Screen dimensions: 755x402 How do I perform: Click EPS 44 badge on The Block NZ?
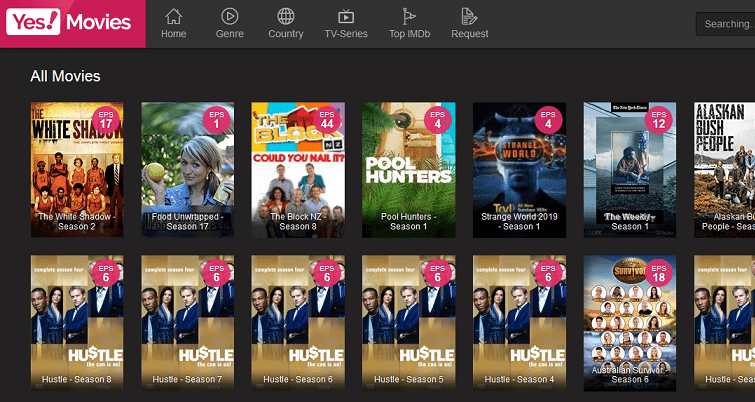tap(327, 120)
